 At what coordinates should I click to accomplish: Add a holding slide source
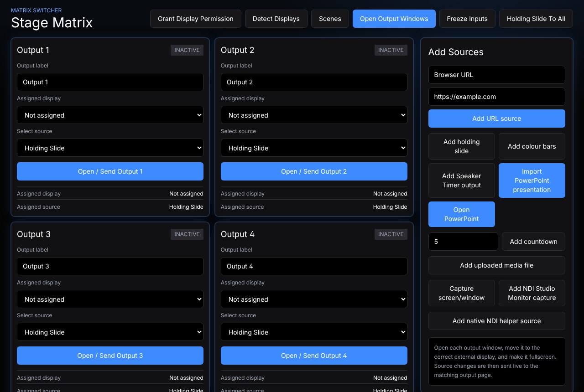[462, 146]
